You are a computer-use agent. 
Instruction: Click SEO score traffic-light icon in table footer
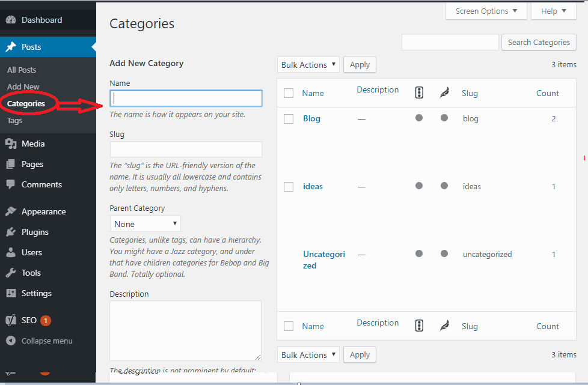tap(419, 326)
